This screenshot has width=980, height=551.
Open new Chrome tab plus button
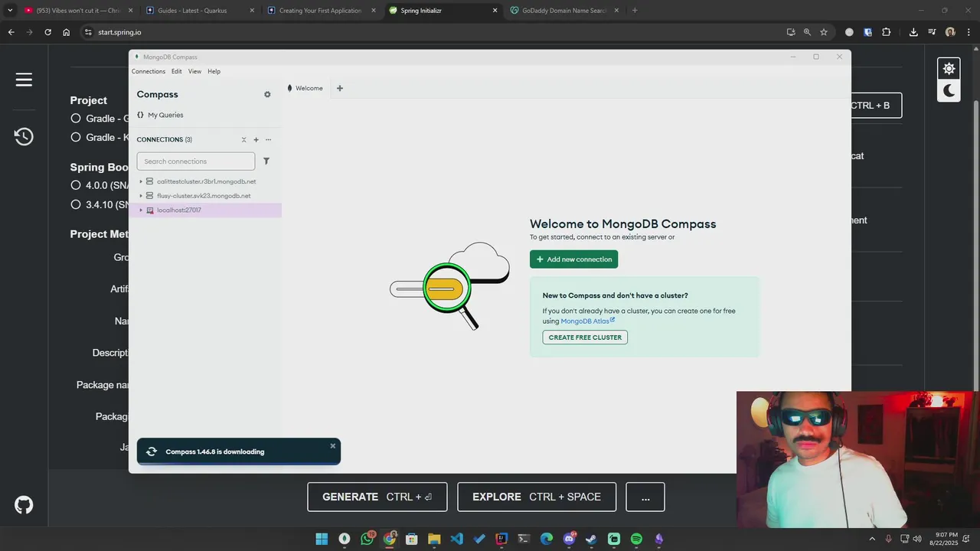tap(635, 11)
